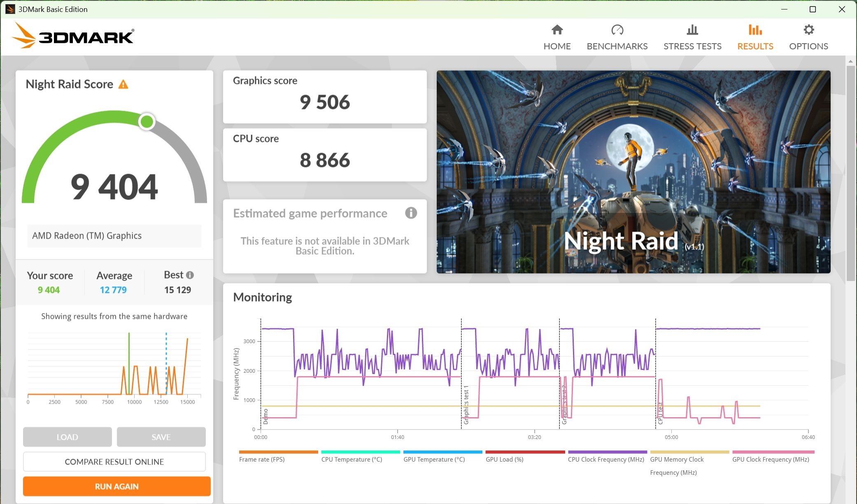Click the vertical scrollbar on the right

(x=850, y=173)
